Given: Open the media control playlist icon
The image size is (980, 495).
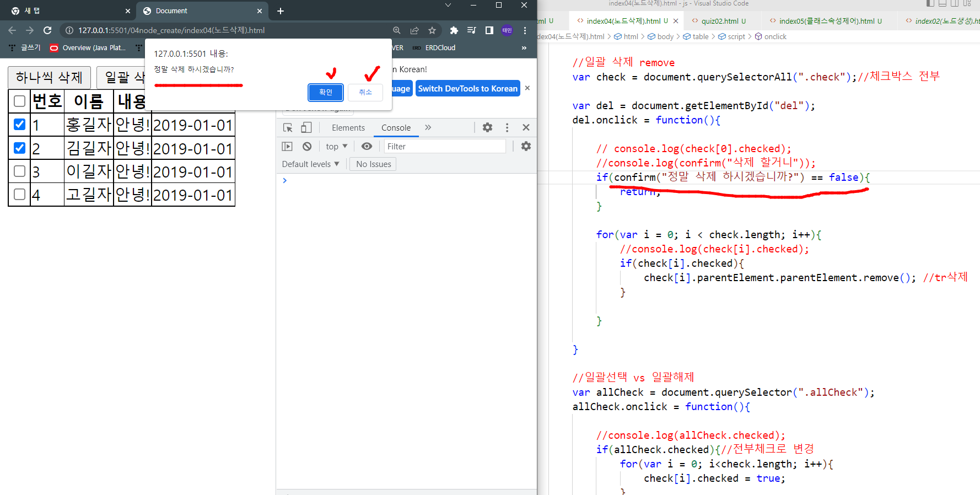Looking at the screenshot, I should click(x=472, y=30).
